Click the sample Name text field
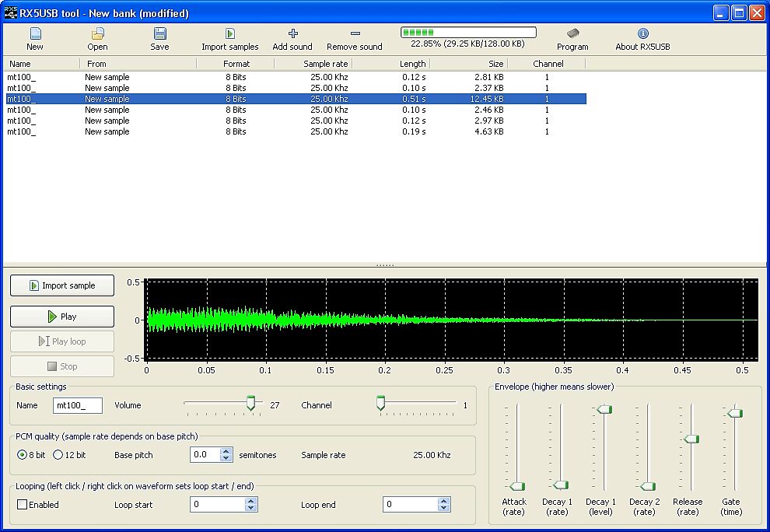The width and height of the screenshot is (770, 532). [x=78, y=405]
